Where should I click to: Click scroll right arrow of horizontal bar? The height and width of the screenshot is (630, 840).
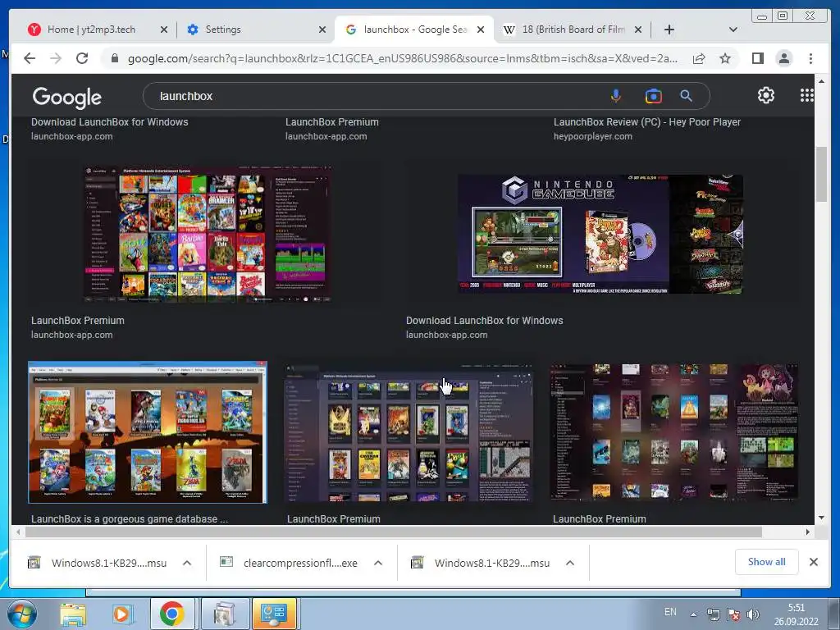tap(807, 532)
